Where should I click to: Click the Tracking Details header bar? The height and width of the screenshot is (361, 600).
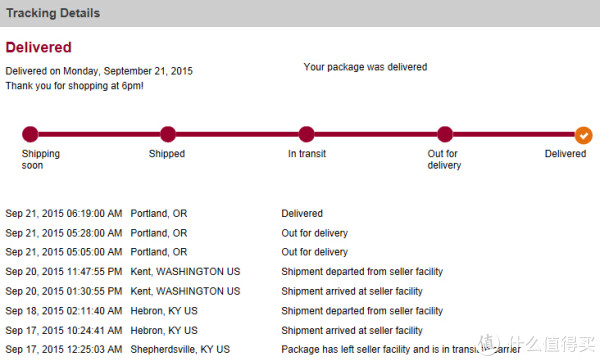pyautogui.click(x=300, y=13)
